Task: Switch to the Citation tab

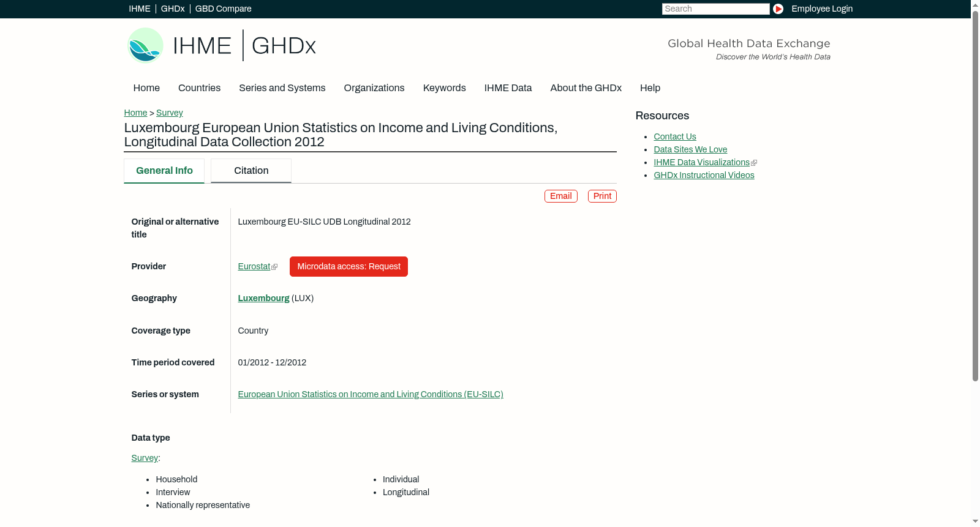Action: (x=251, y=171)
